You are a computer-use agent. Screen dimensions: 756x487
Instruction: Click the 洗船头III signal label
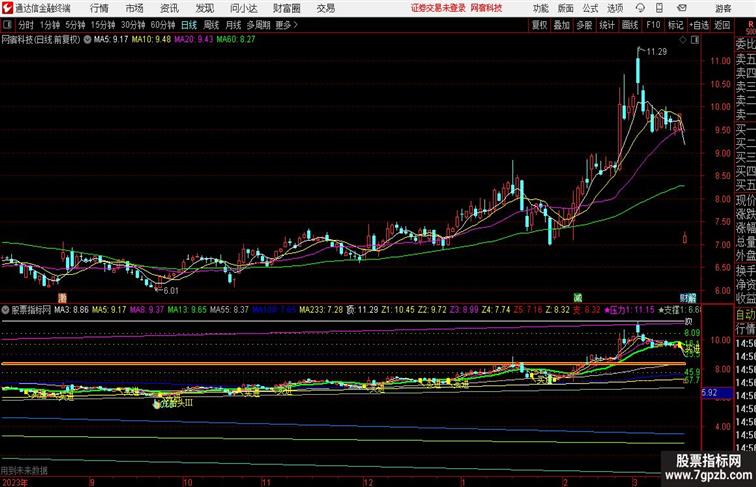pyautogui.click(x=176, y=403)
